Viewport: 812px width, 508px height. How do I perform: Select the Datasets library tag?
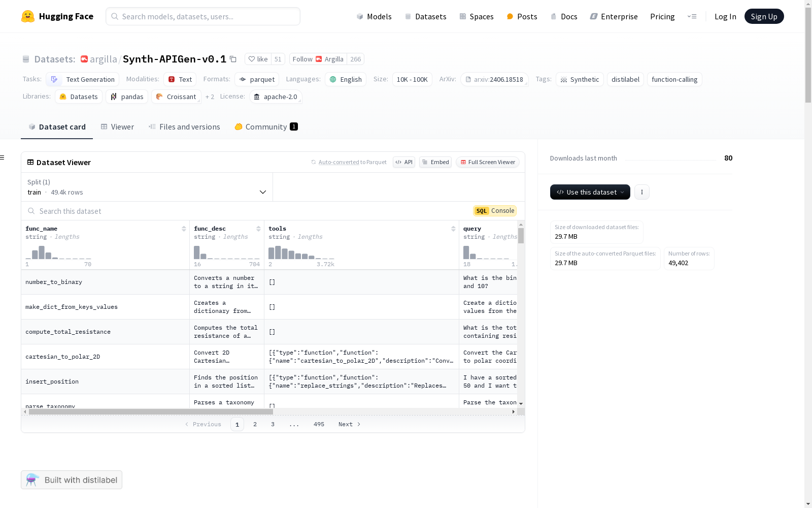click(x=79, y=97)
